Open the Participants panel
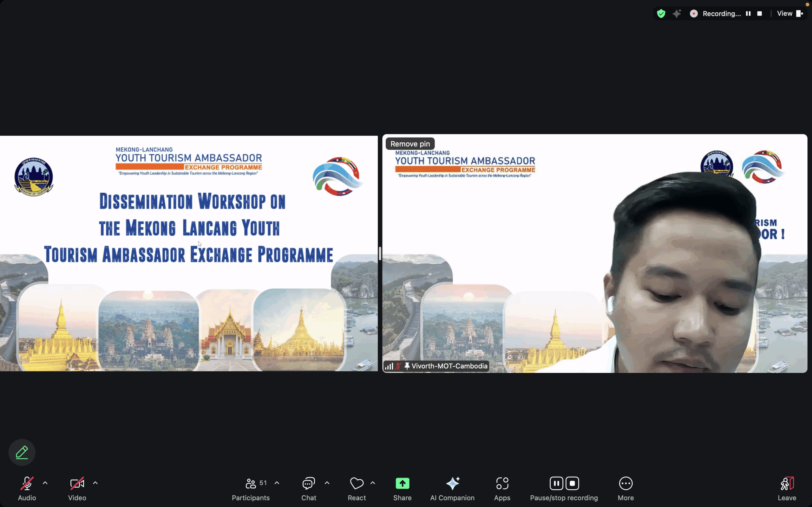This screenshot has width=812, height=507. pos(251,488)
